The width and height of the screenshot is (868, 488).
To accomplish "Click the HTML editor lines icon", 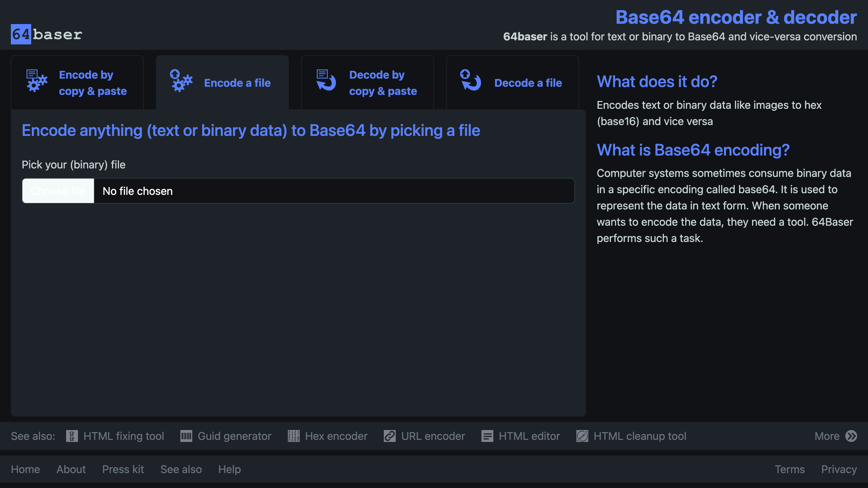I will (487, 436).
